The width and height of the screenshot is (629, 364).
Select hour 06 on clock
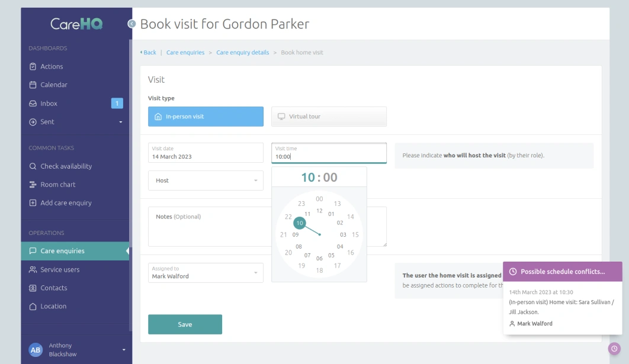[319, 259]
